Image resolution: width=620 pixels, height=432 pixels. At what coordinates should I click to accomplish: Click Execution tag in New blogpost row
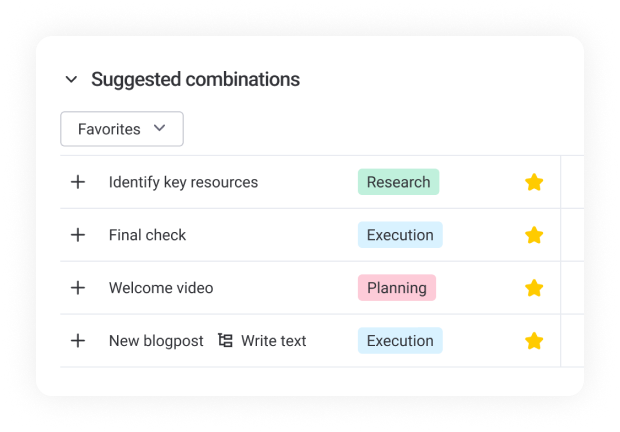coord(400,341)
